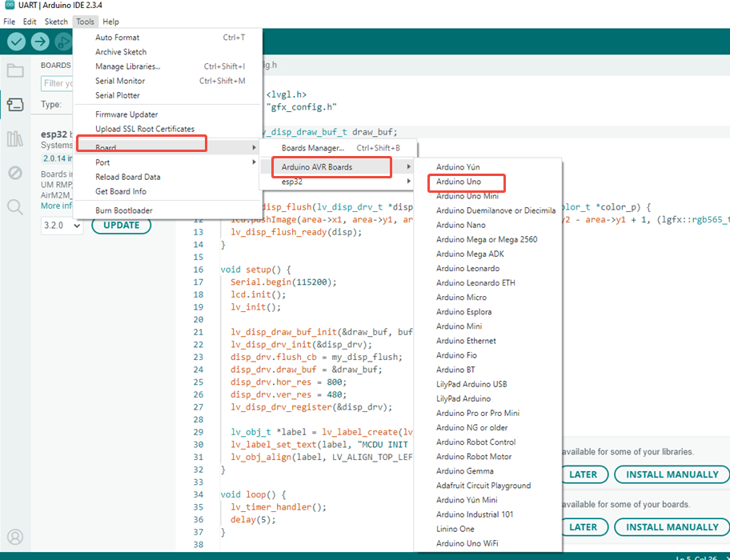Choose Auto Format from Tools menu
This screenshot has width=730, height=560.
tap(167, 38)
